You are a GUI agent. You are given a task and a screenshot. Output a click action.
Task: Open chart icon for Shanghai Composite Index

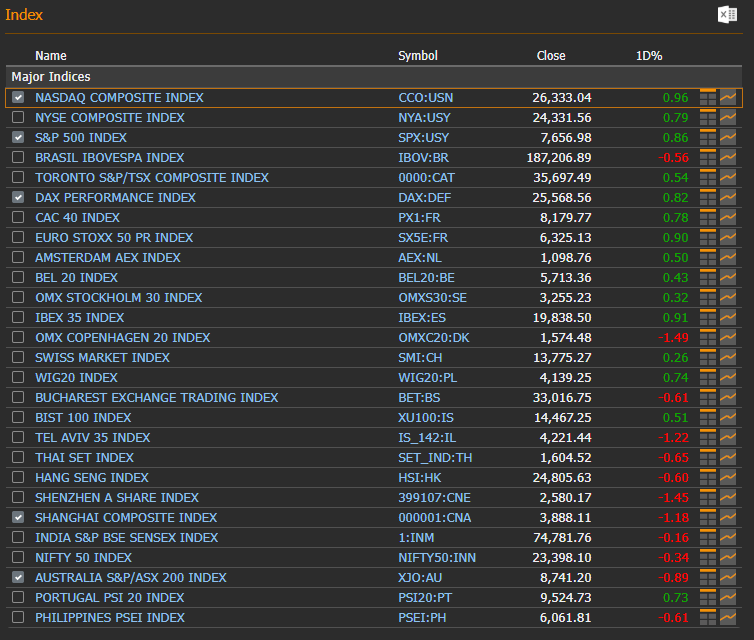click(728, 517)
